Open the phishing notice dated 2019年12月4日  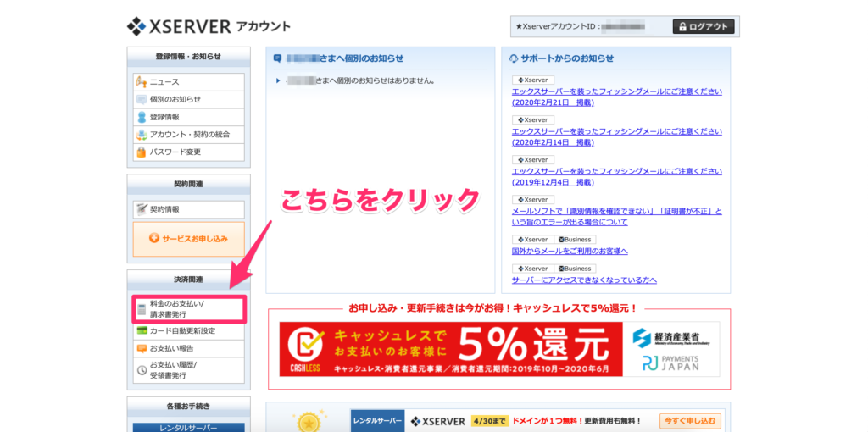[617, 177]
